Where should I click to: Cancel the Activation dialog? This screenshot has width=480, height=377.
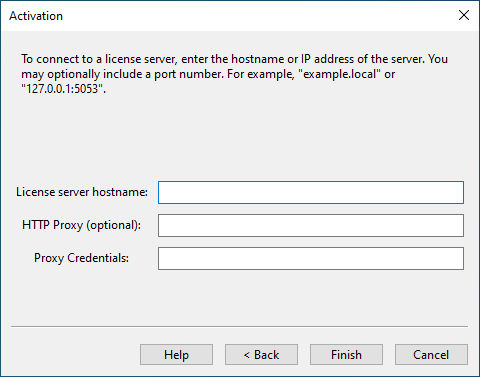[x=431, y=355]
